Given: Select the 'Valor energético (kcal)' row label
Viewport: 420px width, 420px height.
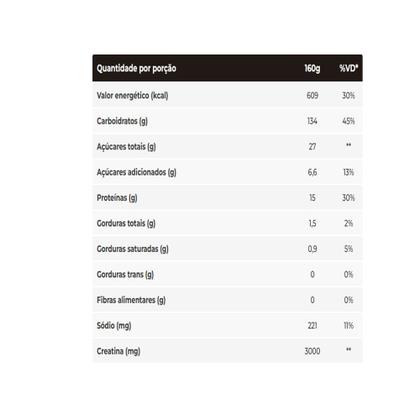Looking at the screenshot, I should (132, 96).
